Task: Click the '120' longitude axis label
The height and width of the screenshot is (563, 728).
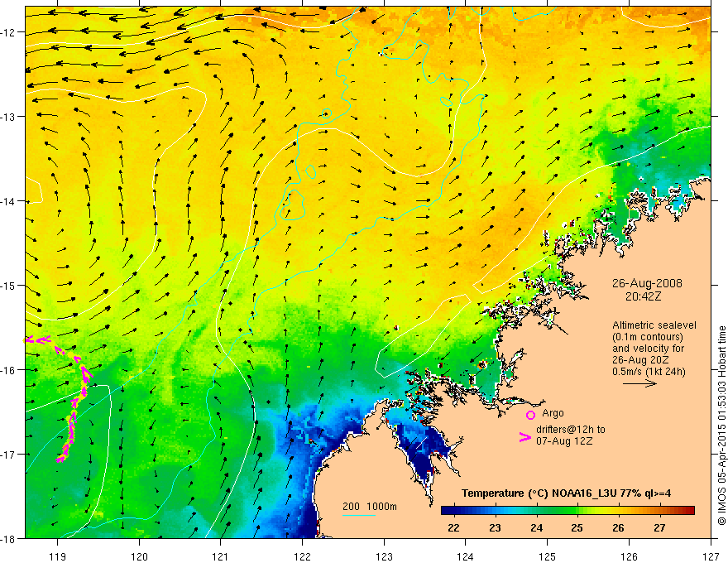Action: click(x=139, y=556)
